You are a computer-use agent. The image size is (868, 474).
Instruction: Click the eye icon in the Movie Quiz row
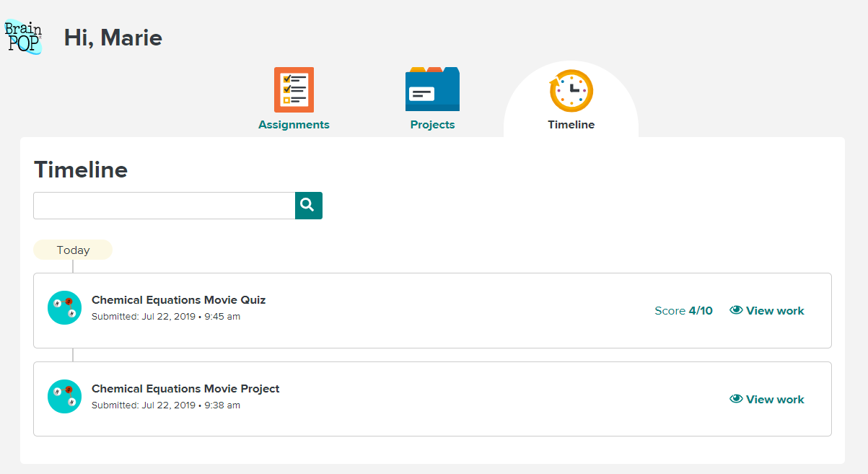[736, 310]
